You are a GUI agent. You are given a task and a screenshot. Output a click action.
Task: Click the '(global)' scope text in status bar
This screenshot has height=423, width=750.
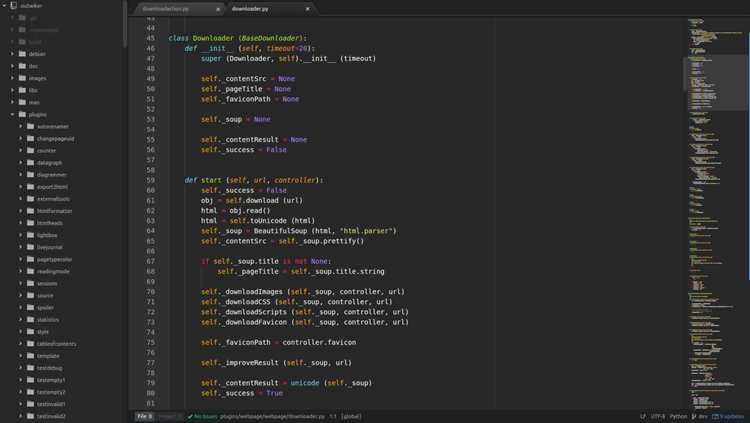coord(352,416)
